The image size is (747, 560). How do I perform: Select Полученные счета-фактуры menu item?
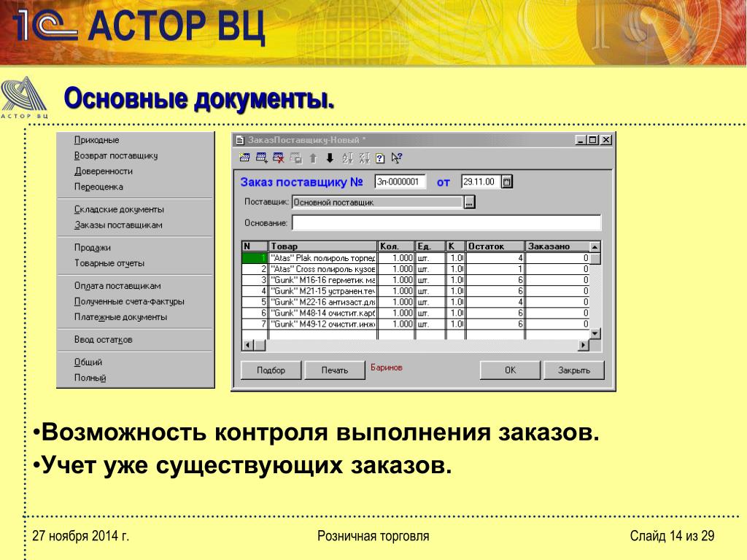coord(129,301)
